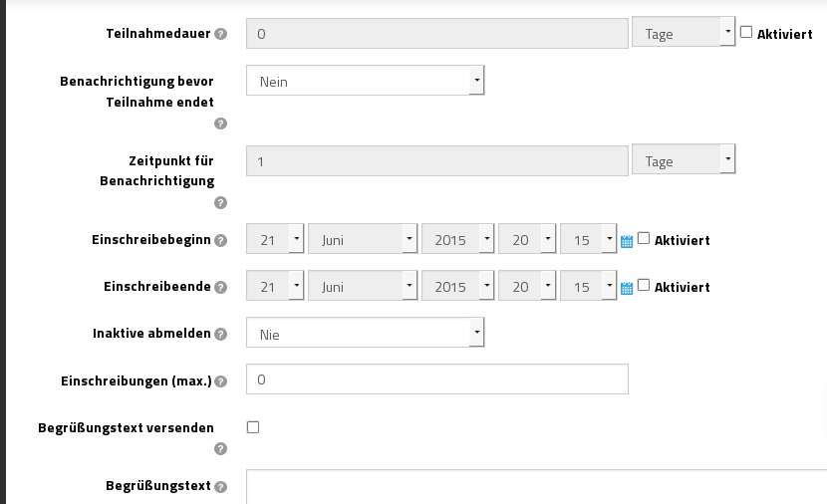This screenshot has height=504, width=827.
Task: Open Benachrichtigung bevor Teilnahme endet dropdown
Action: click(x=365, y=81)
